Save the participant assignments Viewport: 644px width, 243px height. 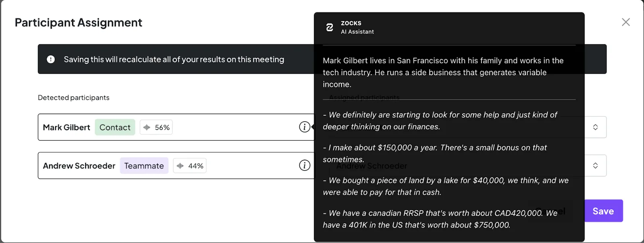603,211
